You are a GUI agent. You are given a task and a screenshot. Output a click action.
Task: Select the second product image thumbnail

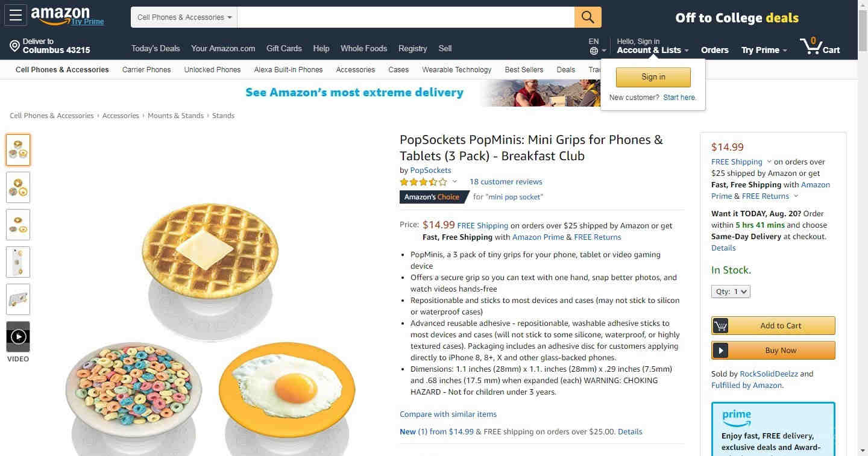click(x=18, y=187)
